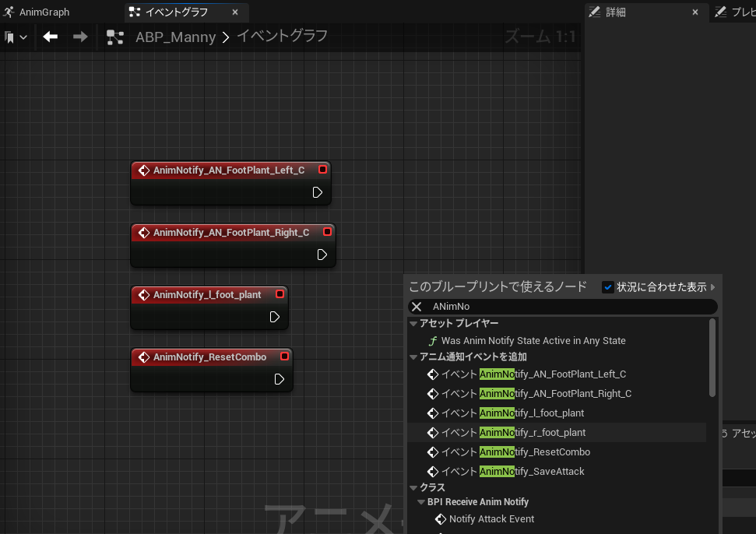Select the AnimNotify_AN_FootPlant_Left_C node title

point(229,170)
